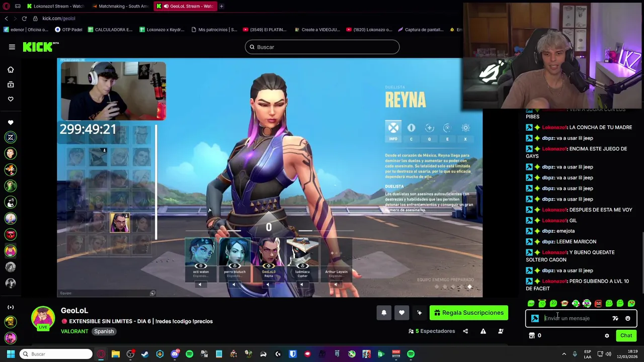Image resolution: width=644 pixels, height=362 pixels.
Task: Open the Kick hamburger menu
Action: [12, 47]
